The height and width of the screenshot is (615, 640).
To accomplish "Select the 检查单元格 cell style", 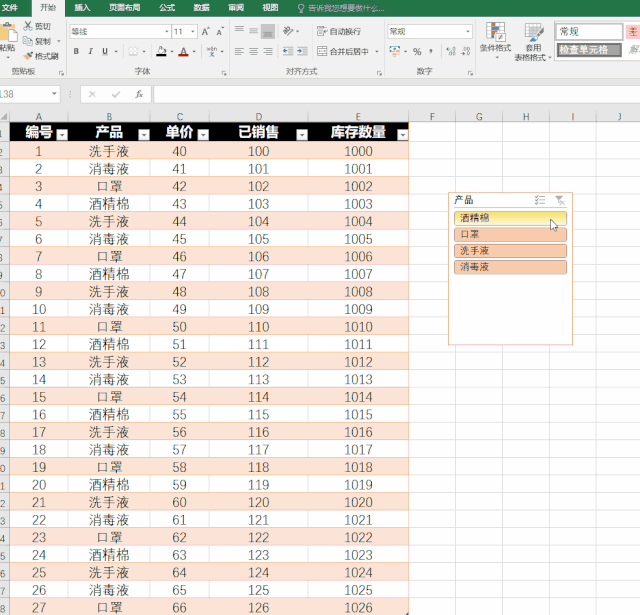I will click(x=589, y=50).
